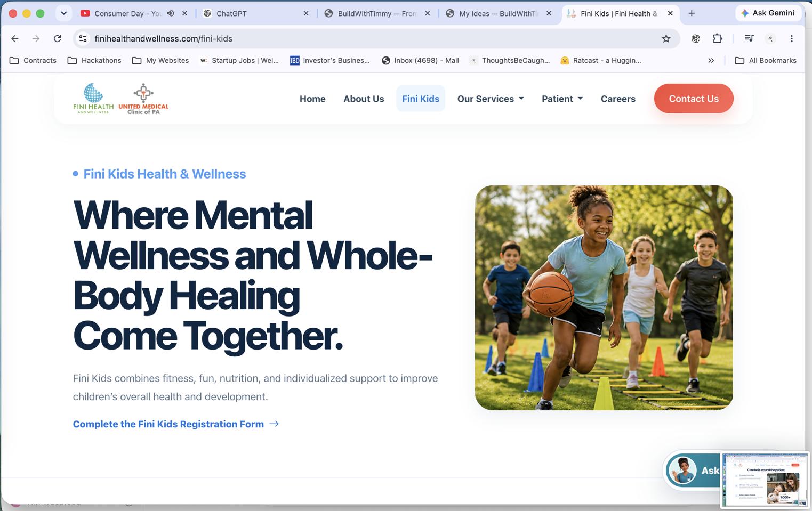Select the Fini Kids nav item

tap(421, 99)
